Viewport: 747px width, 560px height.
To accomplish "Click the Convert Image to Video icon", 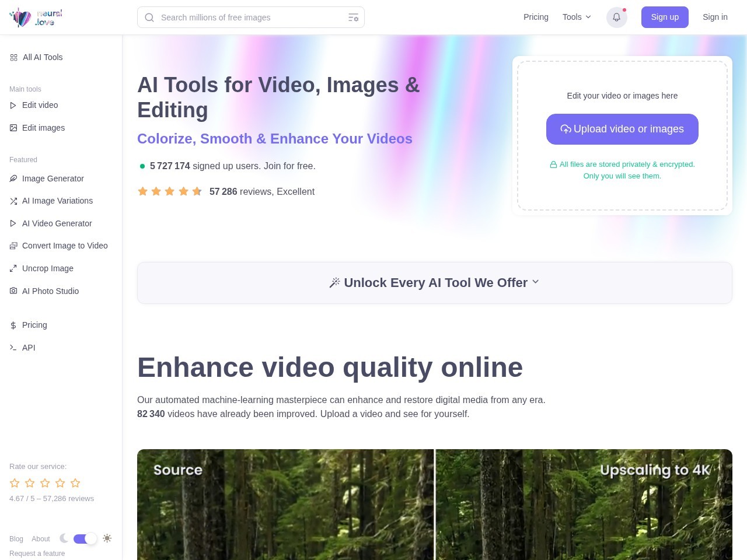I will tap(13, 246).
